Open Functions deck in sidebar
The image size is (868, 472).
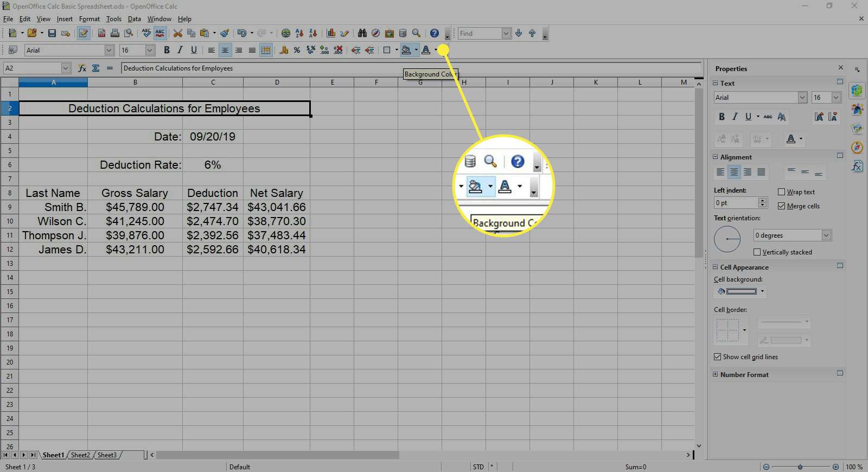click(857, 165)
